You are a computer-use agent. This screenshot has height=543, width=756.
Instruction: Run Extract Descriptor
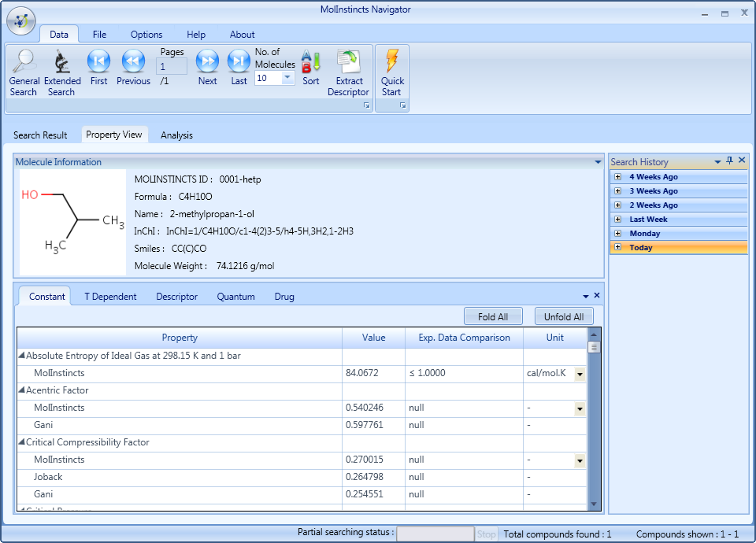coord(349,73)
